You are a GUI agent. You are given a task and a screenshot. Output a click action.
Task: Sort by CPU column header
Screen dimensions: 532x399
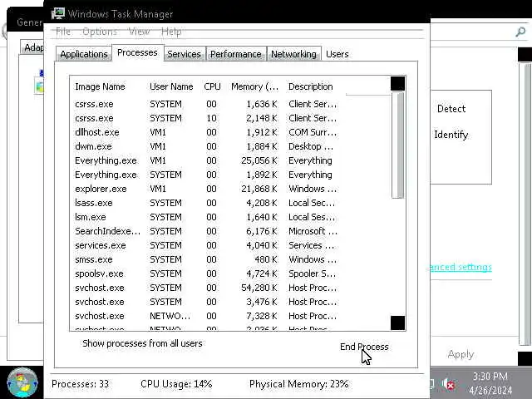(x=213, y=86)
